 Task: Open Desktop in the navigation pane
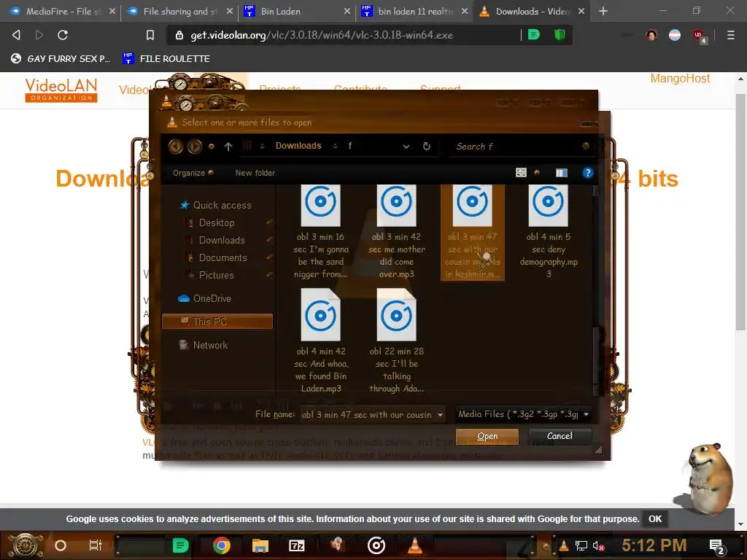[x=216, y=223]
